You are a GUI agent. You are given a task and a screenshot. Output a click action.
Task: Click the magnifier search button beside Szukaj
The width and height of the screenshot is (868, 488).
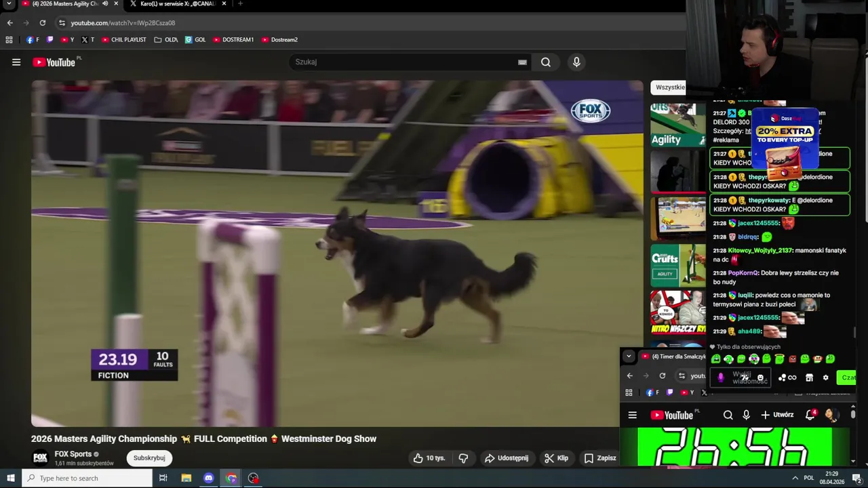click(x=546, y=62)
